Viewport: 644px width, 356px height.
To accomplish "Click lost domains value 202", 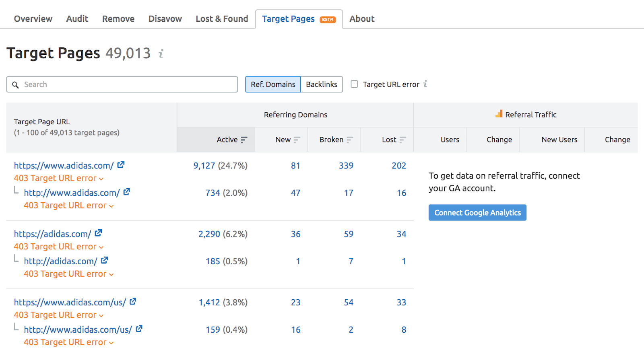I will (399, 166).
